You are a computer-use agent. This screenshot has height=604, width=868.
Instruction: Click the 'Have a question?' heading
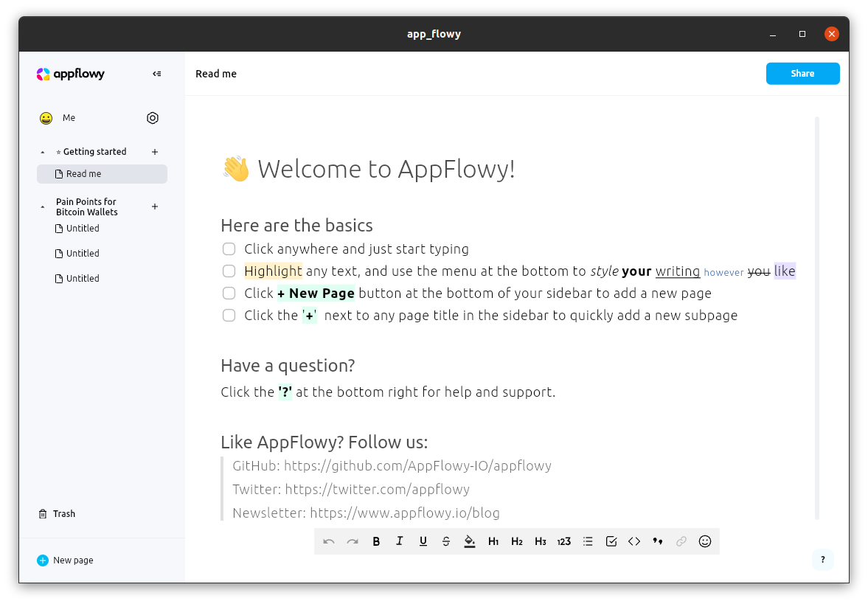[x=288, y=365]
